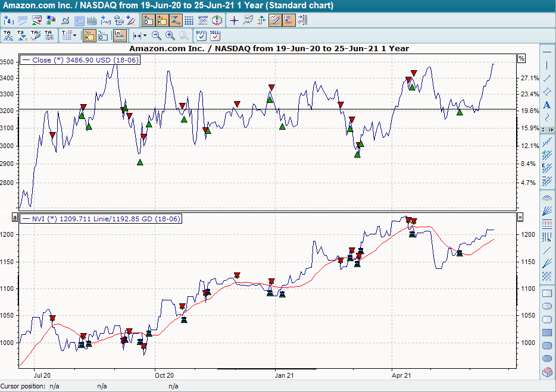Expand the text tool options dropdown
This screenshot has width=556, height=392.
(x=73, y=35)
